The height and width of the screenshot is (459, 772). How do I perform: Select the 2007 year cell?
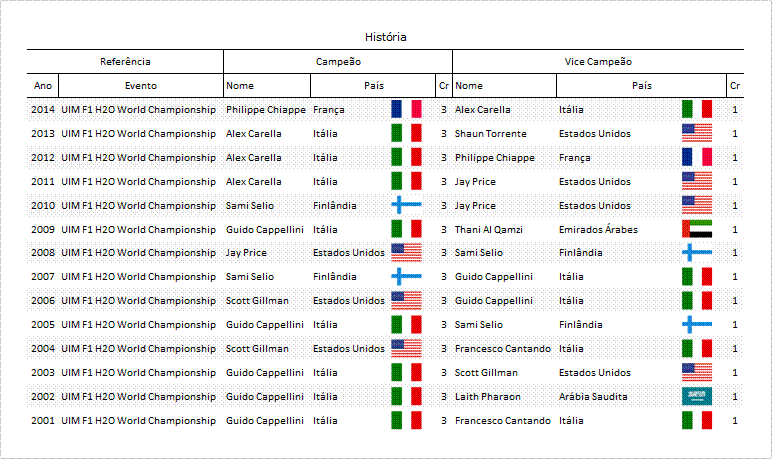pyautogui.click(x=43, y=277)
